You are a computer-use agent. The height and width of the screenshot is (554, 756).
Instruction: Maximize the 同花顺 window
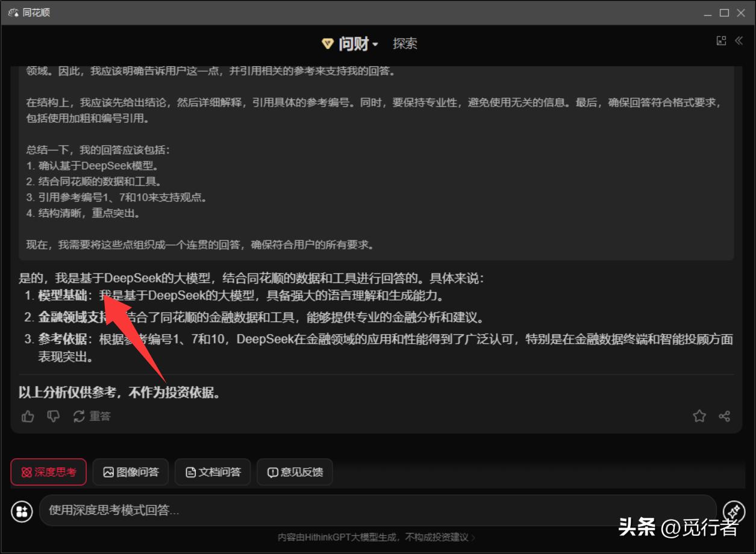pyautogui.click(x=724, y=13)
